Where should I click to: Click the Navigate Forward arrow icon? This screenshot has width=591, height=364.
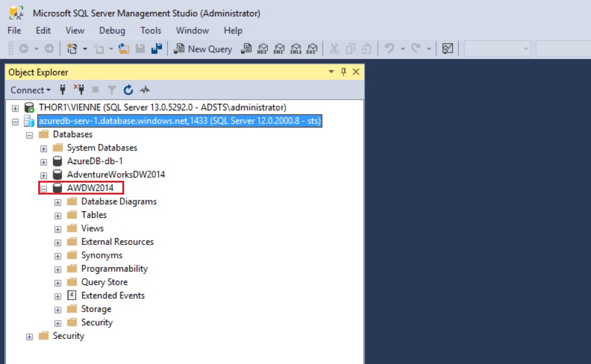pyautogui.click(x=49, y=48)
